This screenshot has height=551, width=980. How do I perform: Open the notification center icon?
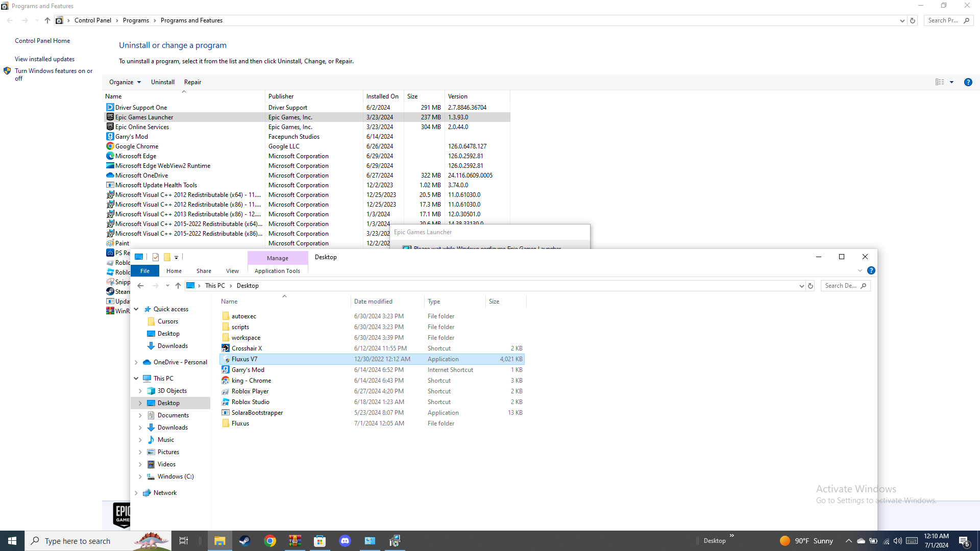pyautogui.click(x=964, y=541)
